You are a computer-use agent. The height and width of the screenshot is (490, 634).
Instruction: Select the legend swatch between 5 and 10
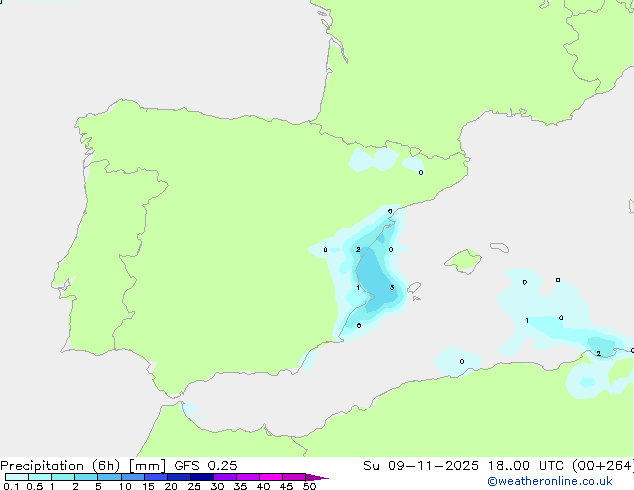pos(109,477)
